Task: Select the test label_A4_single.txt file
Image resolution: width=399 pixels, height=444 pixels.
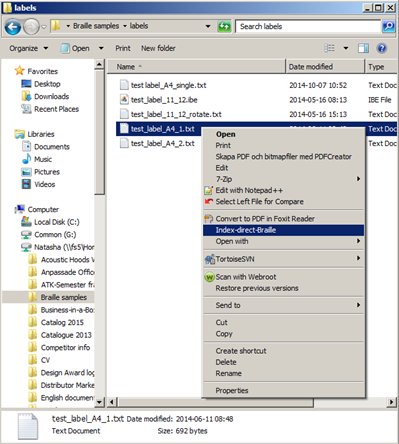Action: pos(168,85)
